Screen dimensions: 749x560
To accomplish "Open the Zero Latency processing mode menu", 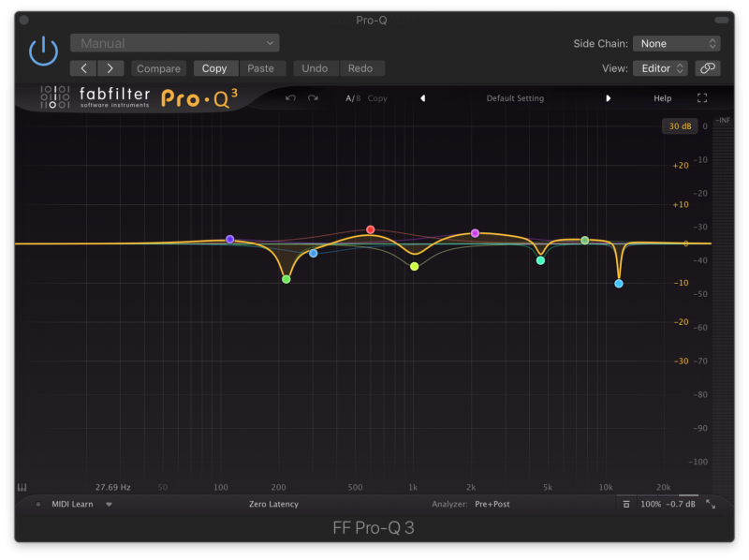I will 273,504.
